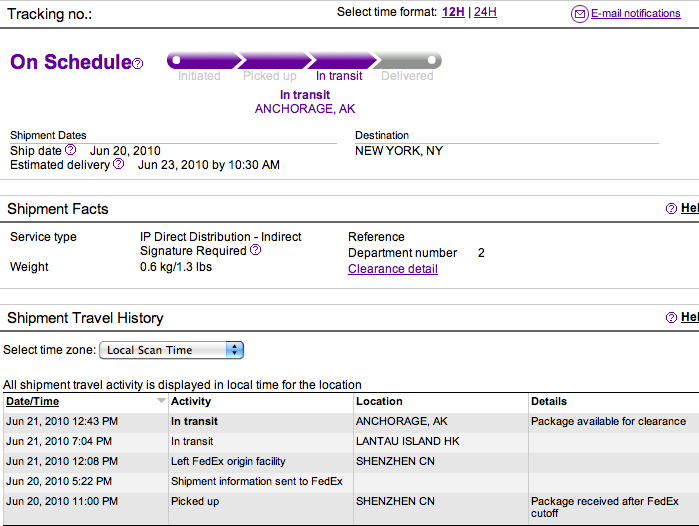699x526 pixels.
Task: Click help icon beside Estimated delivery
Action: (x=119, y=164)
